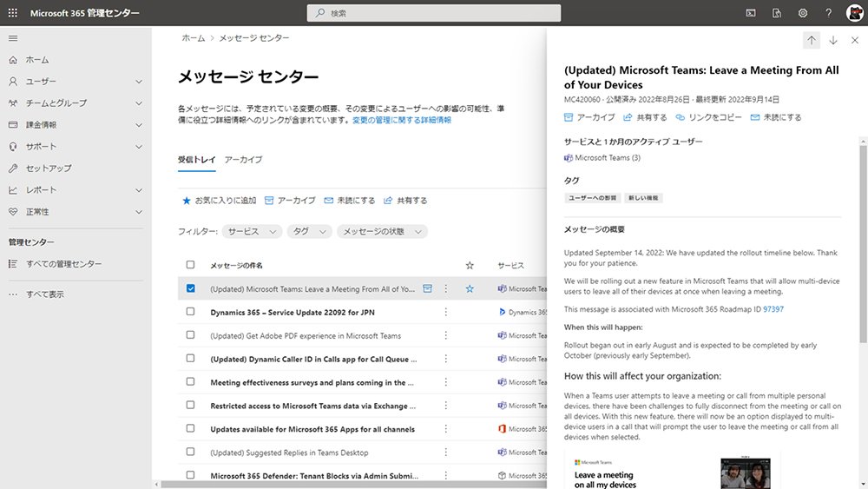Open the サービス filter dropdown
This screenshot has width=868, height=489.
click(252, 232)
